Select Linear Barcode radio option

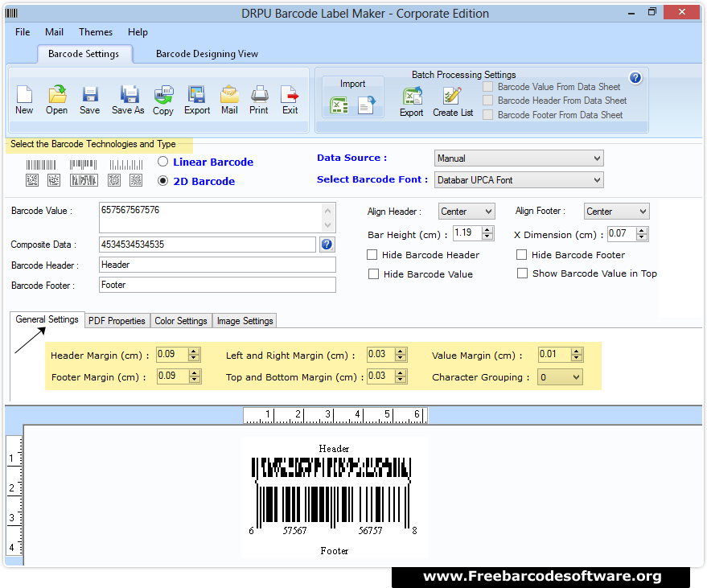(x=162, y=162)
